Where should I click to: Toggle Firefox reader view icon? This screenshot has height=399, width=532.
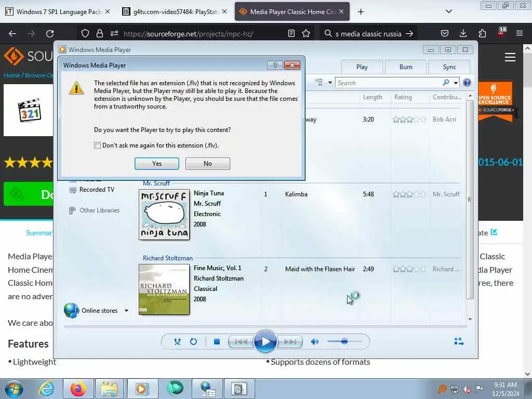(291, 34)
